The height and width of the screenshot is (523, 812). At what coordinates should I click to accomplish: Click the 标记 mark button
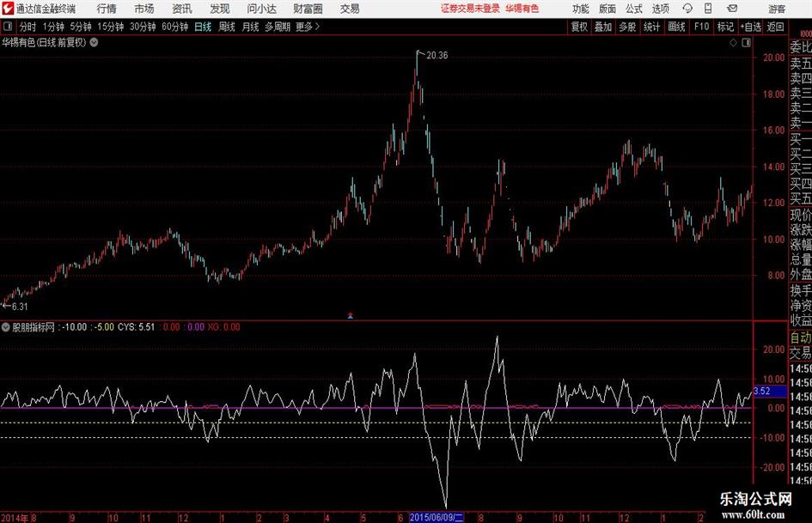pos(725,27)
